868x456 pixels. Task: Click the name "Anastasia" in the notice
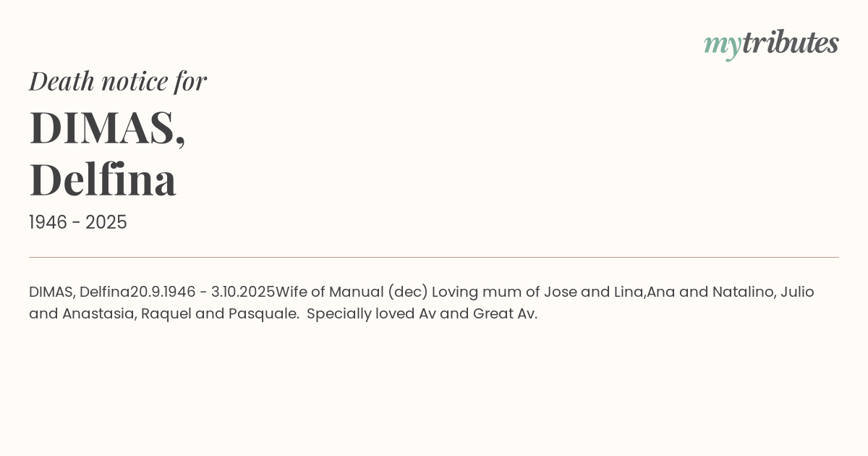coord(99,313)
